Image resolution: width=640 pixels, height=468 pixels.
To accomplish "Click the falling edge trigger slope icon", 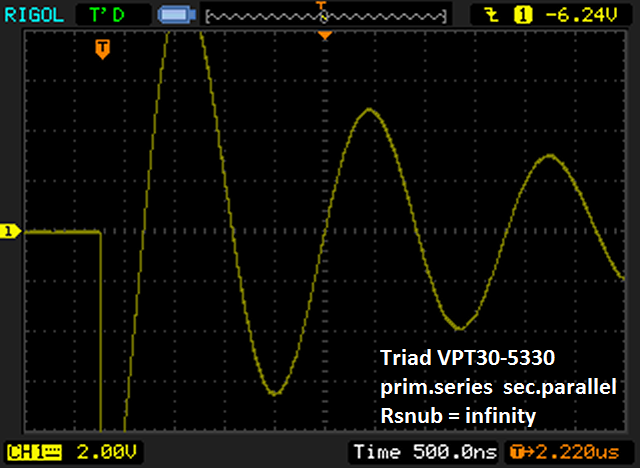I will 492,15.
